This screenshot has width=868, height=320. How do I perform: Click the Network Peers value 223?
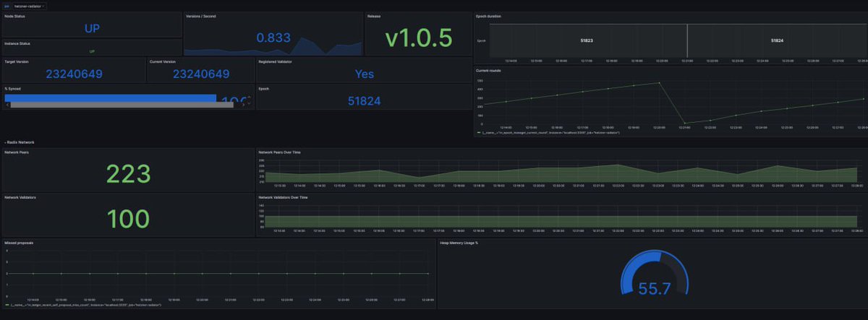pyautogui.click(x=128, y=173)
